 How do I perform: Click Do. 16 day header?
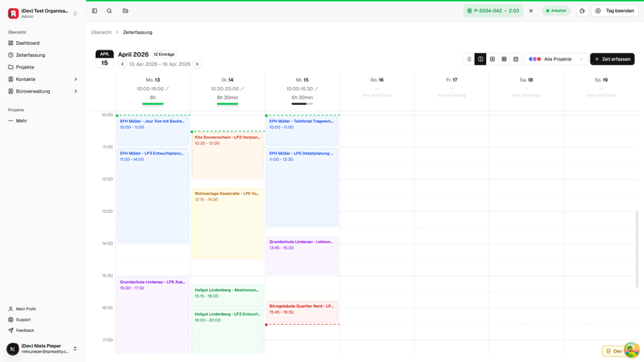pos(376,80)
